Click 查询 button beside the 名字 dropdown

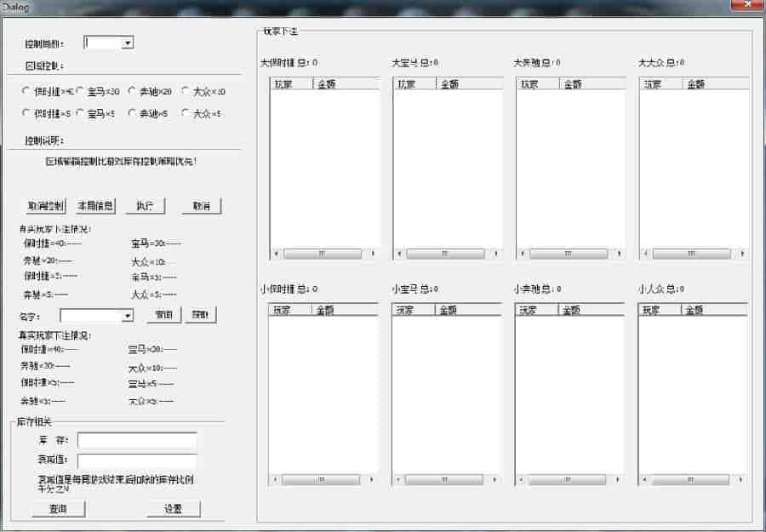tap(163, 316)
